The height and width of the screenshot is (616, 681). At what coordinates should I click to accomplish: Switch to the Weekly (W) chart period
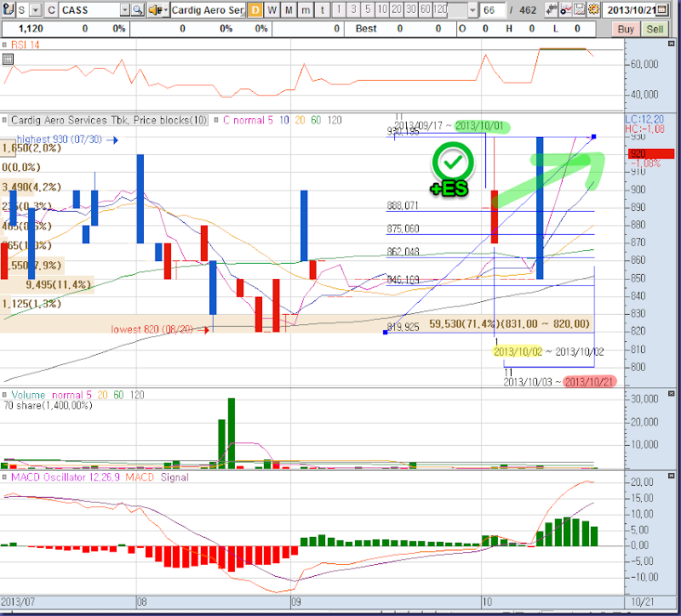[272, 10]
